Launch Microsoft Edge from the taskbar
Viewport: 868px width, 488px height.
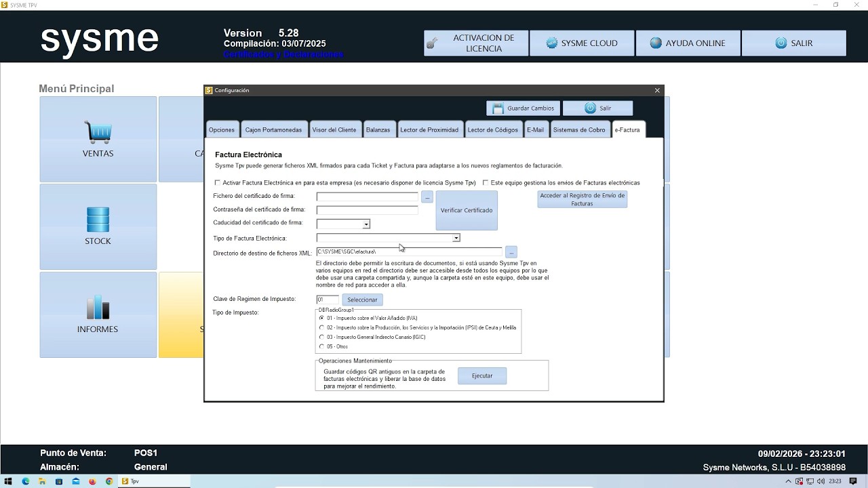[x=26, y=481]
